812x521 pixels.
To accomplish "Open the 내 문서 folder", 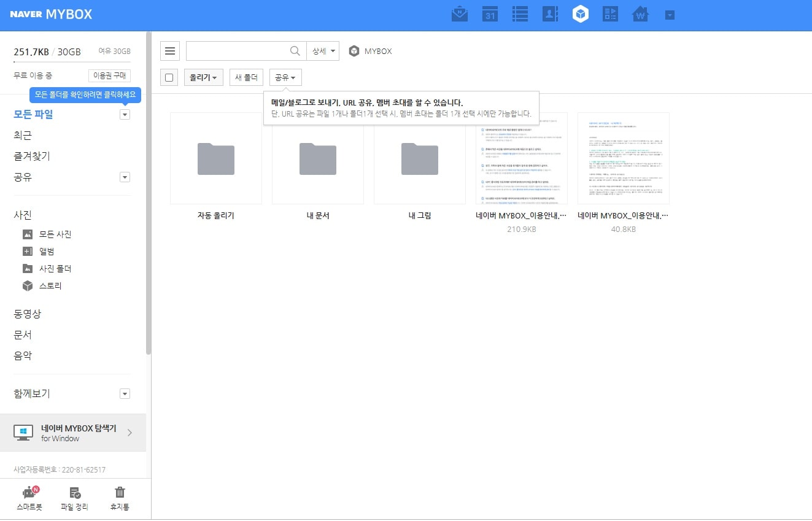I will (x=318, y=158).
